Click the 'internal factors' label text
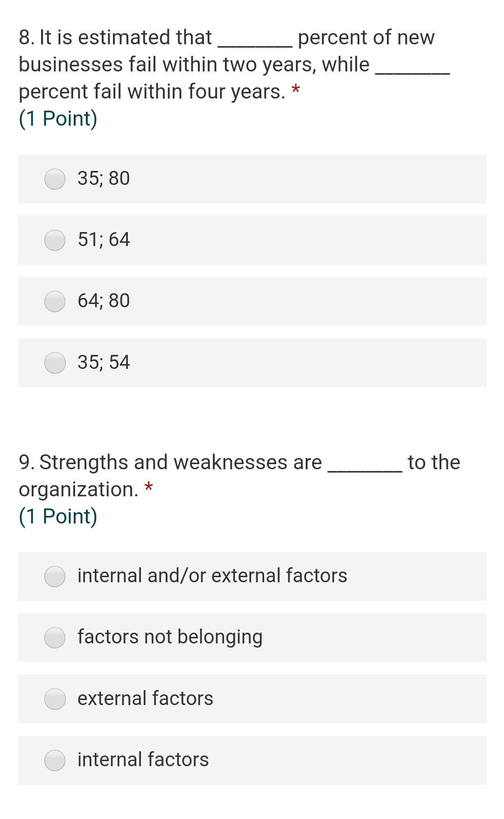The image size is (504, 819). pyautogui.click(x=143, y=760)
